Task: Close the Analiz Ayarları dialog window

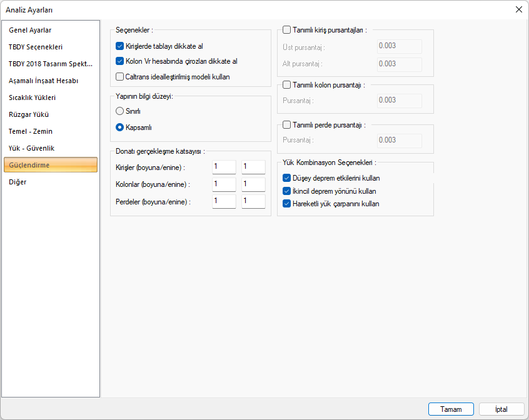Action: pos(518,9)
